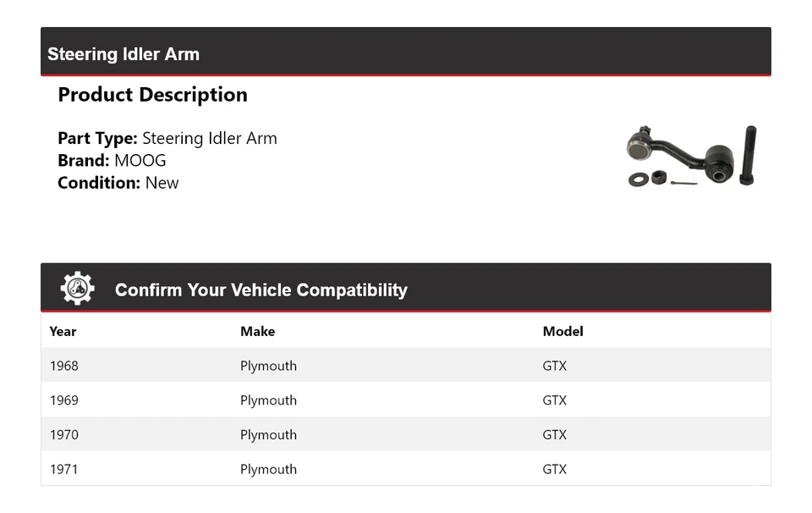Click the Part Type: Steering Idler Arm line
This screenshot has width=812, height=513.
(x=167, y=138)
